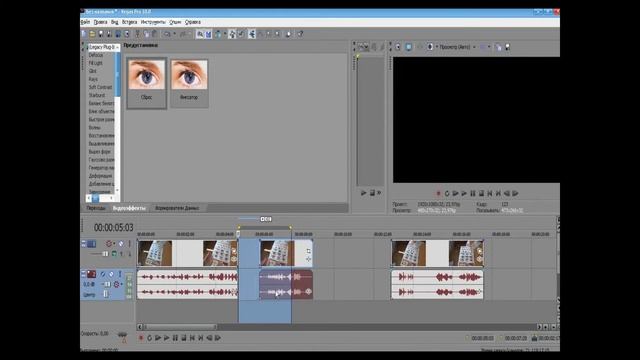Click the Undo arrow icon in toolbar
This screenshot has width=640, height=360.
click(x=167, y=34)
